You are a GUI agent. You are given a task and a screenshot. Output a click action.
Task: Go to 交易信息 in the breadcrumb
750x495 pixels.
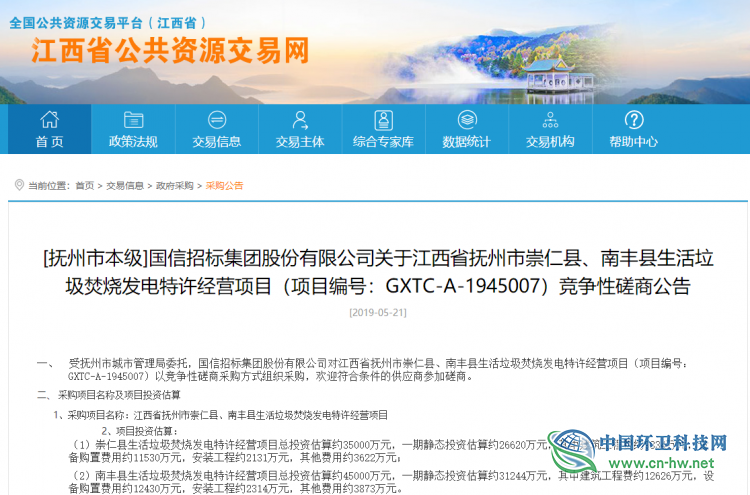tap(125, 186)
